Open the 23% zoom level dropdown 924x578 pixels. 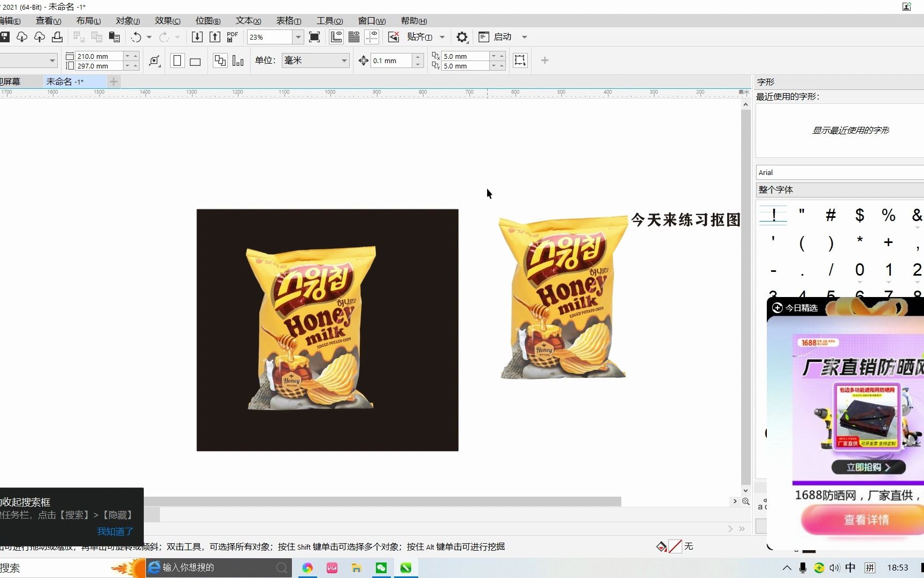tap(298, 37)
